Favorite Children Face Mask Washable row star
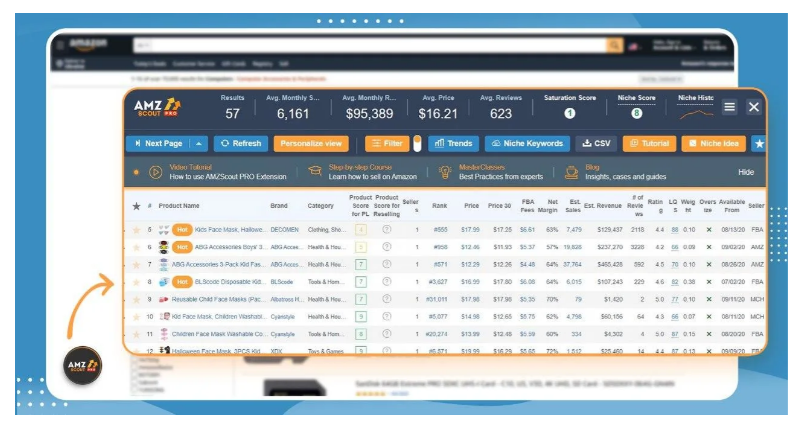The height and width of the screenshot is (432, 803). (x=136, y=334)
